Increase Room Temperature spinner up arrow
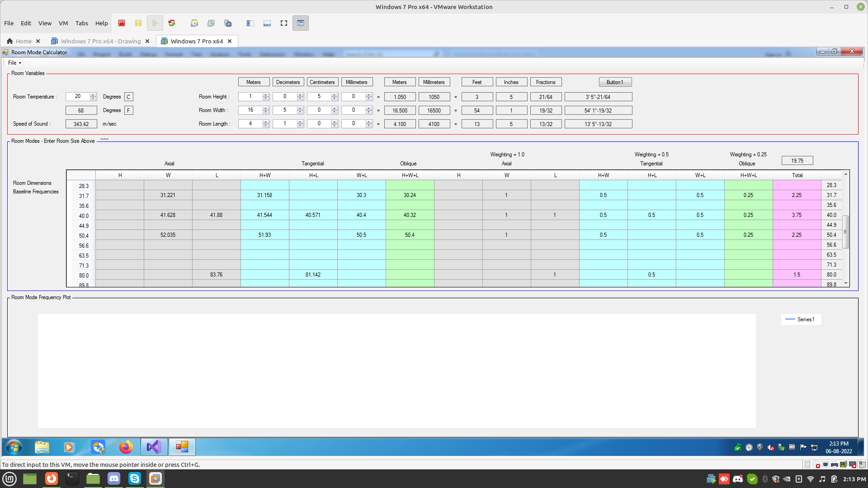 coord(93,95)
